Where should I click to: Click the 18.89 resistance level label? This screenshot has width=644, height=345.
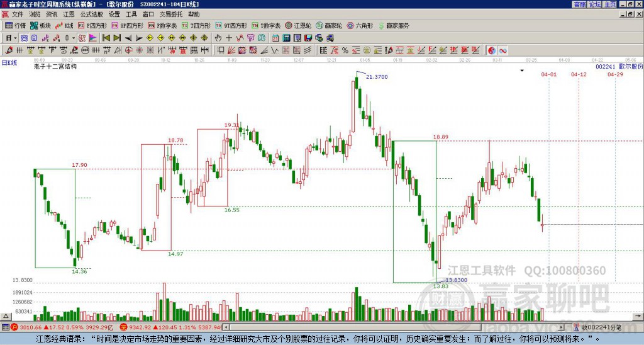point(441,137)
